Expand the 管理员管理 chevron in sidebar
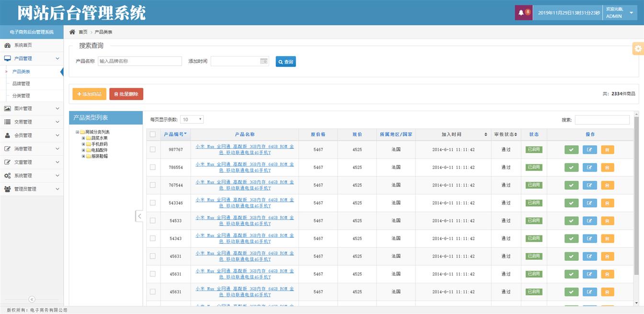The width and height of the screenshot is (644, 314). click(57, 189)
